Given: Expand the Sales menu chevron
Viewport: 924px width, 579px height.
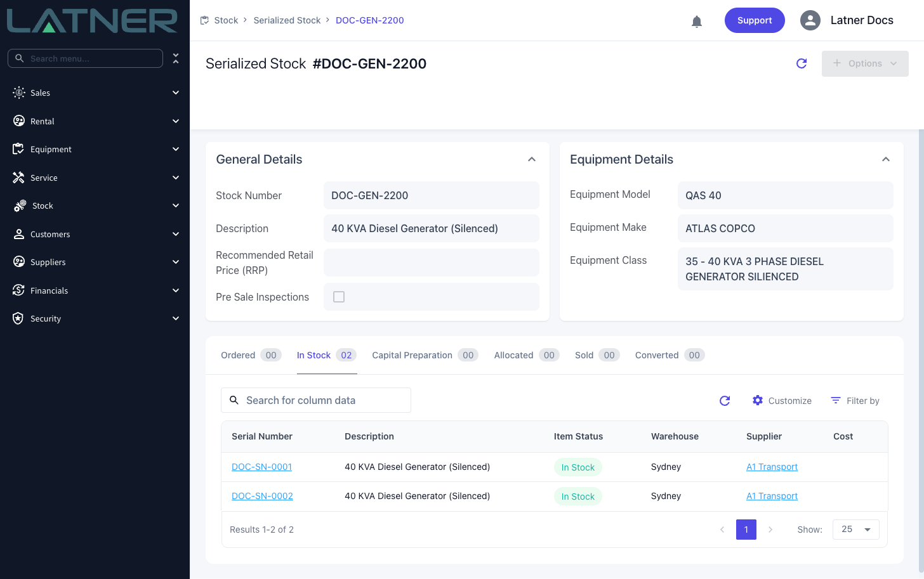Looking at the screenshot, I should [176, 93].
